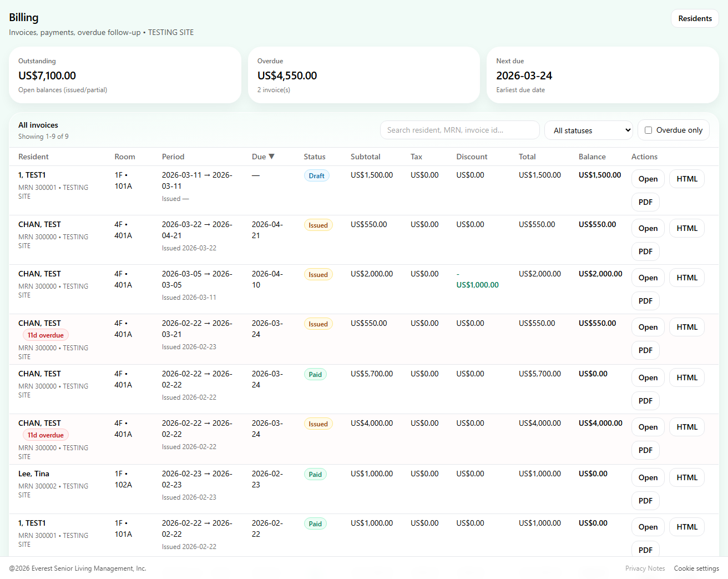Click the Status column header
728x579 pixels.
coord(314,157)
